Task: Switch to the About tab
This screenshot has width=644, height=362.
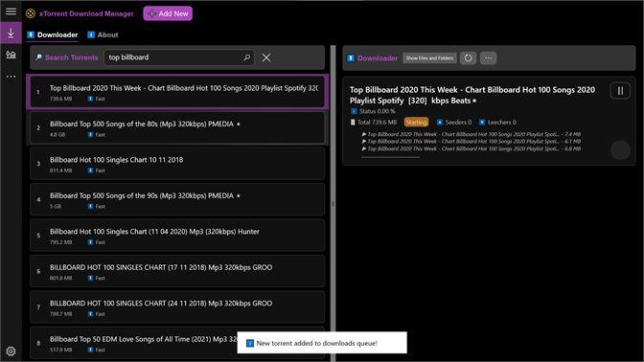Action: coord(103,34)
